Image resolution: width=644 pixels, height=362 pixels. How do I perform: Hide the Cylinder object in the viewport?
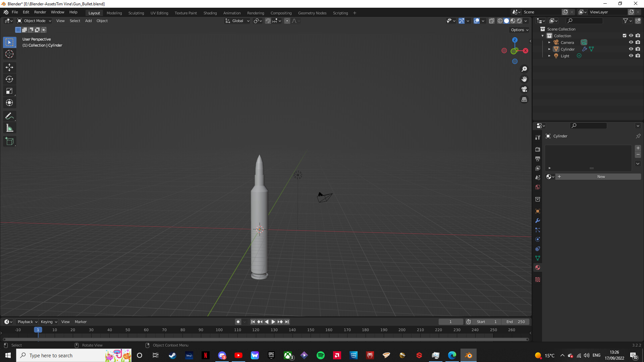(631, 49)
